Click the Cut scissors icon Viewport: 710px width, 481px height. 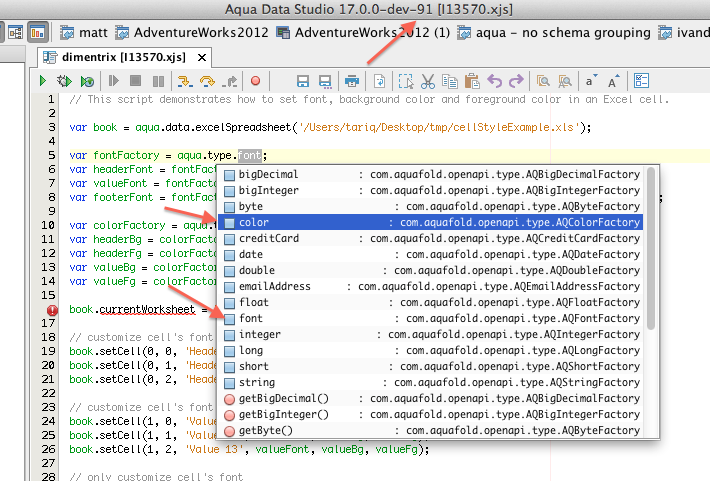tap(428, 82)
